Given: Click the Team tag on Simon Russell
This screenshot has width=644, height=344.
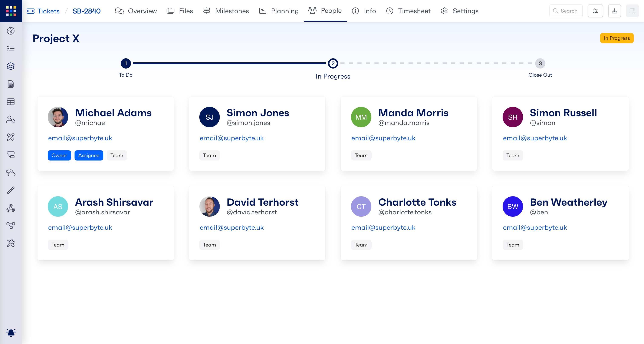Looking at the screenshot, I should point(513,155).
